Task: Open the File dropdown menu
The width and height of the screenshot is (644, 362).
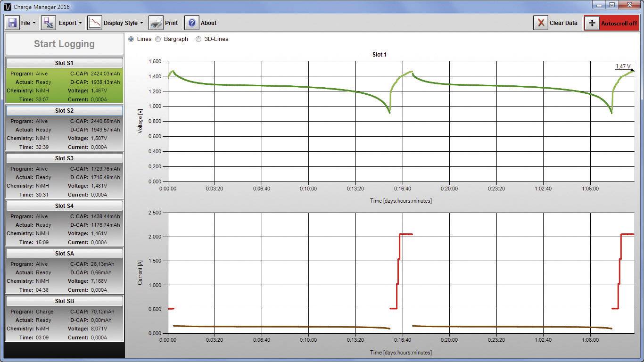Action: (28, 22)
